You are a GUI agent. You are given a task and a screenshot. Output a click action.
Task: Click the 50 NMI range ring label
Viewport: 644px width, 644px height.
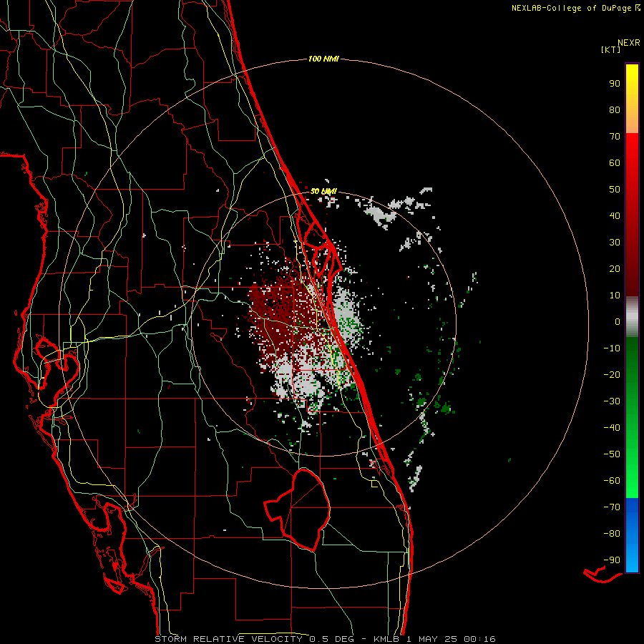click(323, 191)
